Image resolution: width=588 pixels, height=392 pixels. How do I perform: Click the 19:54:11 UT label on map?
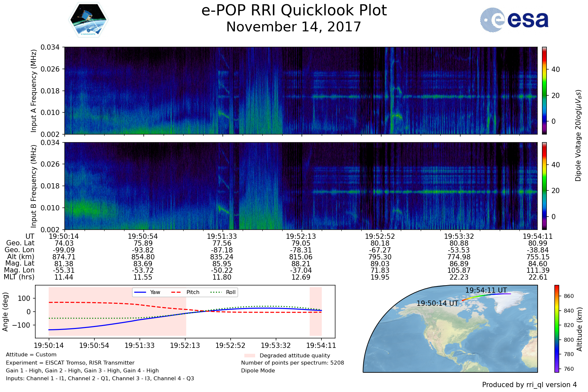486,290
